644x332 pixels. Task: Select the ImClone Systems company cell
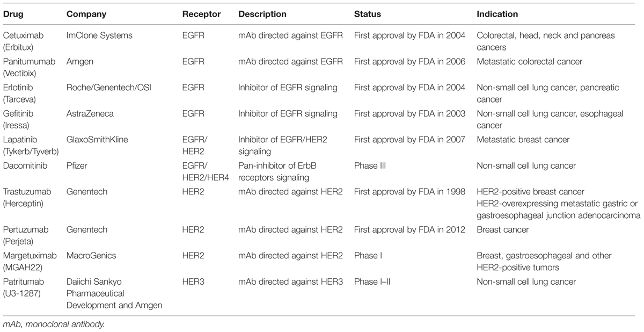tap(99, 35)
